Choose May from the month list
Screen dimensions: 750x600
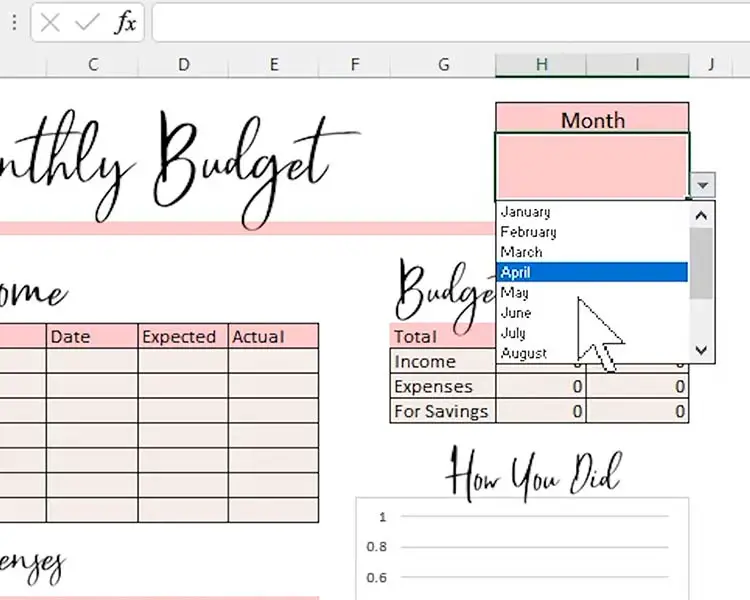pyautogui.click(x=592, y=292)
